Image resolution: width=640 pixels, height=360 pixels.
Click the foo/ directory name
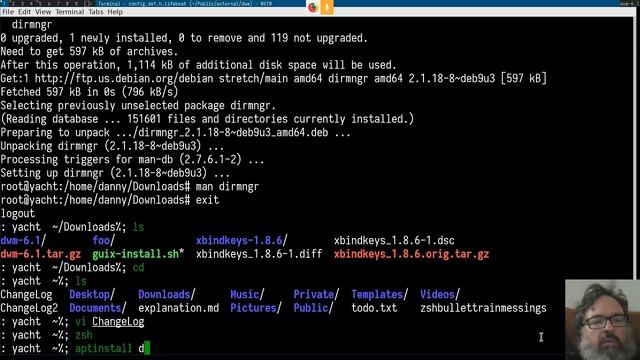(x=103, y=240)
